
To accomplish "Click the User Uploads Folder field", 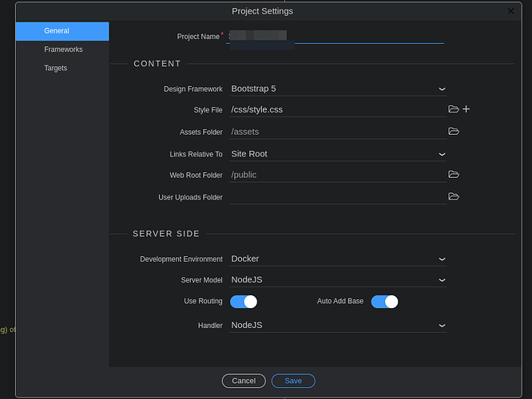I will [x=338, y=197].
